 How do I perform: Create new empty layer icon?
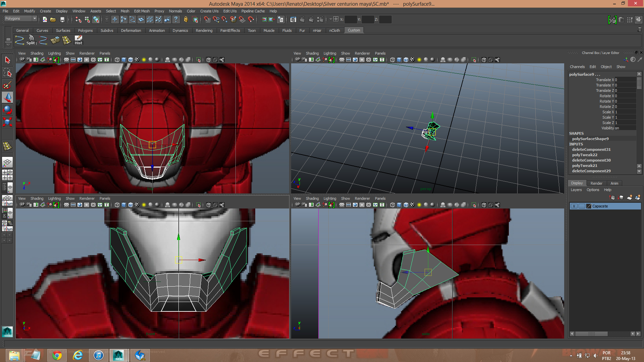(x=630, y=197)
